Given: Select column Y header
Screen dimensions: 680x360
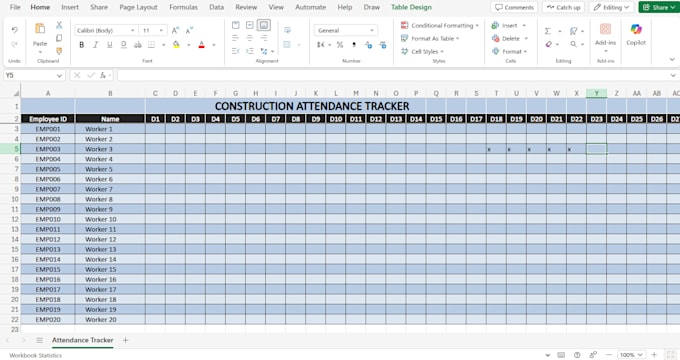Looking at the screenshot, I should click(x=596, y=93).
